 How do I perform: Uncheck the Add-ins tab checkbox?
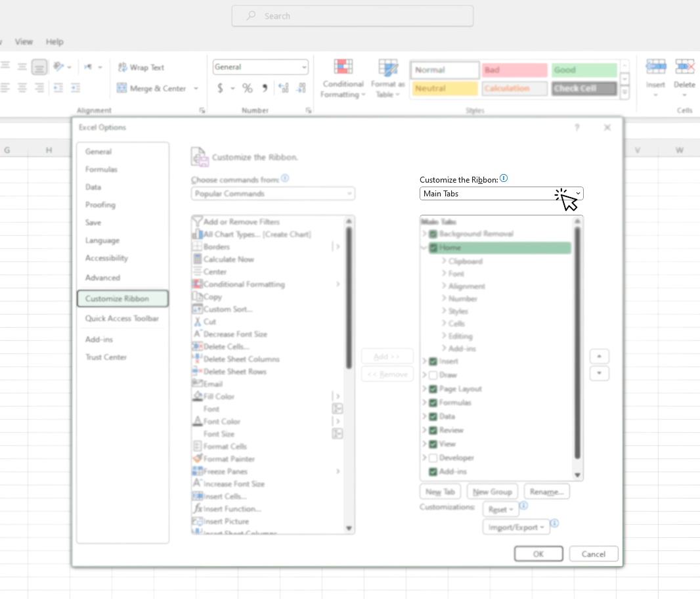433,472
